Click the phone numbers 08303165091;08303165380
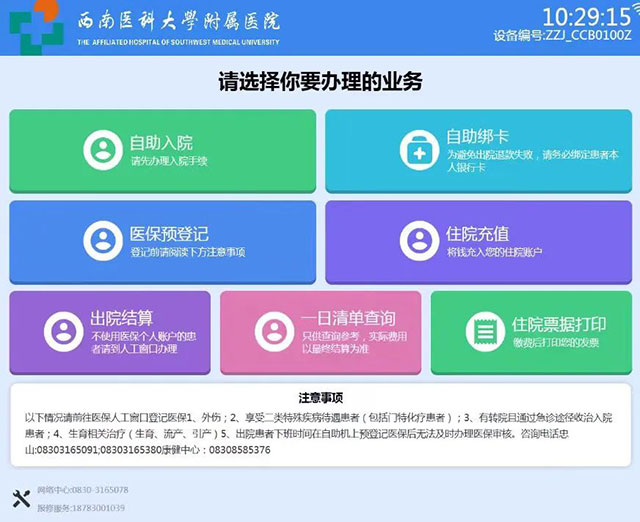This screenshot has width=640, height=522. (99, 450)
